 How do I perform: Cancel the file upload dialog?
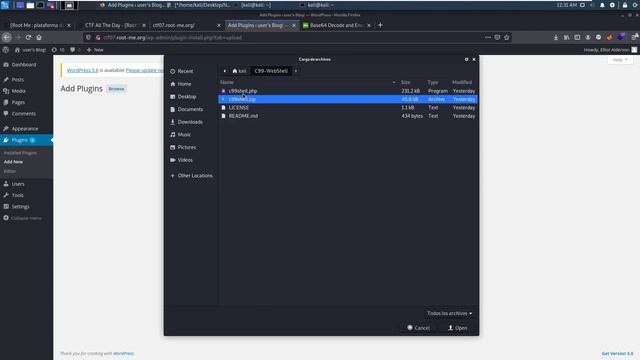(418, 328)
